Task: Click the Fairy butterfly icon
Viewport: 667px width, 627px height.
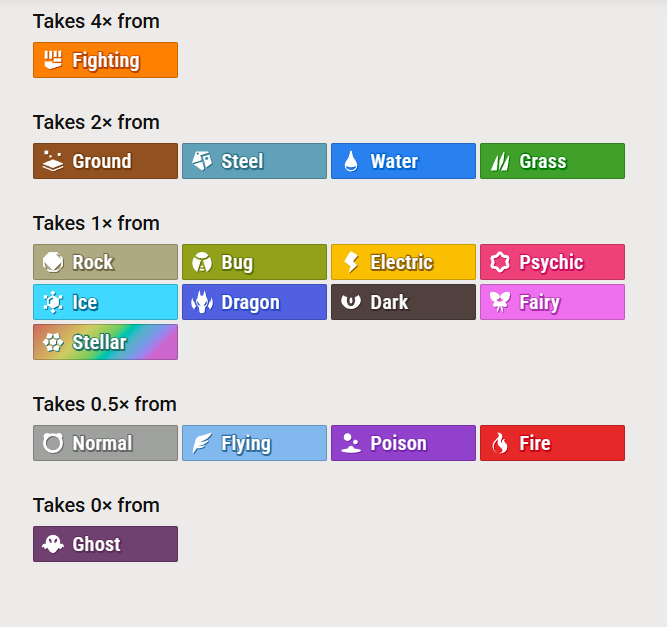Action: tap(499, 302)
